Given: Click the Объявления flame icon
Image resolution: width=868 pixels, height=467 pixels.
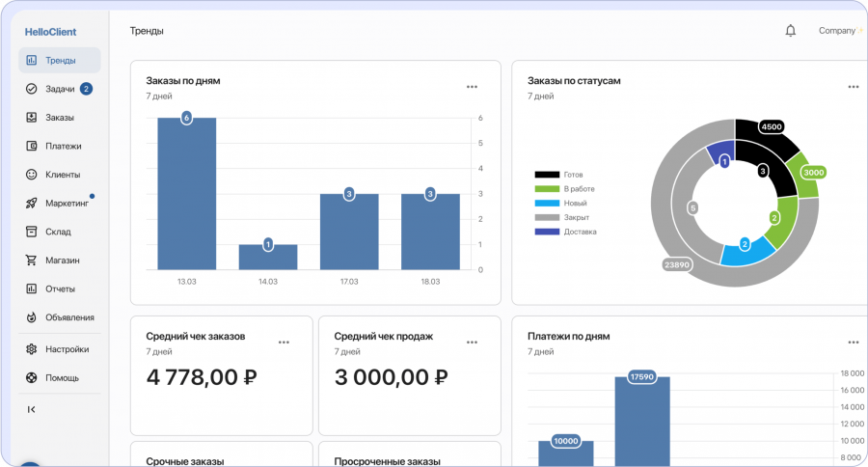Looking at the screenshot, I should (x=32, y=317).
